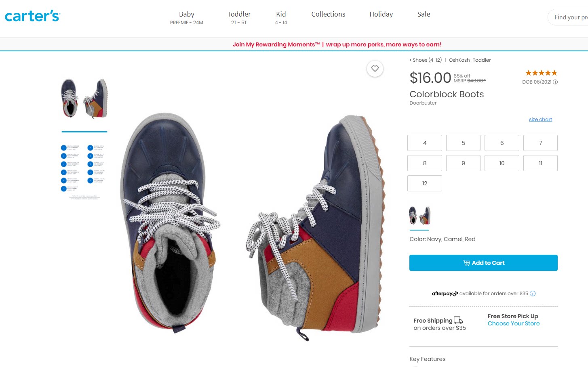Open the size chart link
Screen dimensions: 588x367
click(540, 120)
